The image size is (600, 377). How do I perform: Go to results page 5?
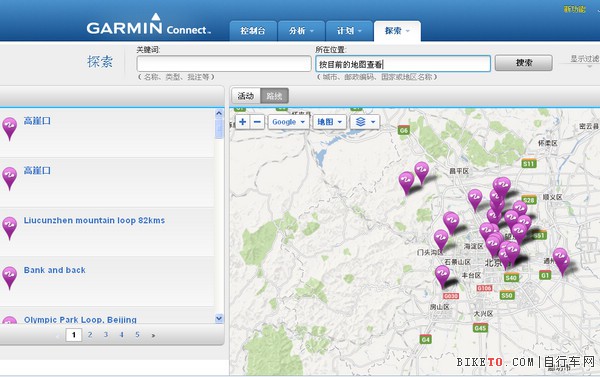tap(137, 335)
